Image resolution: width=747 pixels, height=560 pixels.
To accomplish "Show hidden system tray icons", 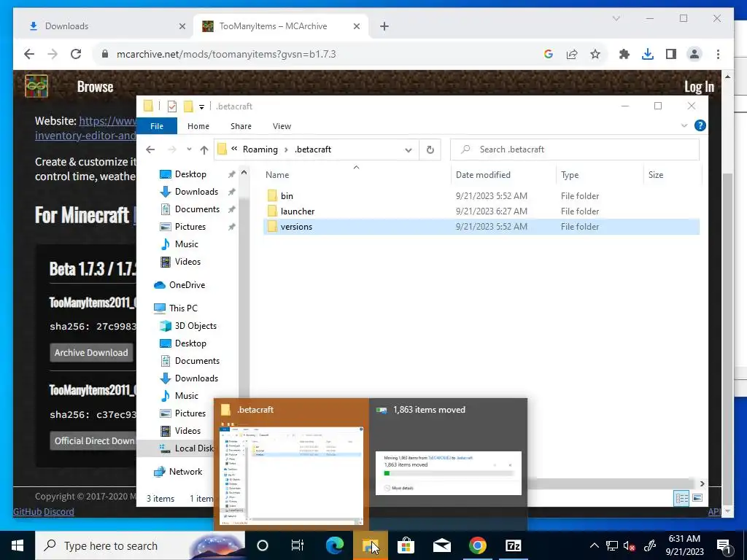I will pos(594,545).
